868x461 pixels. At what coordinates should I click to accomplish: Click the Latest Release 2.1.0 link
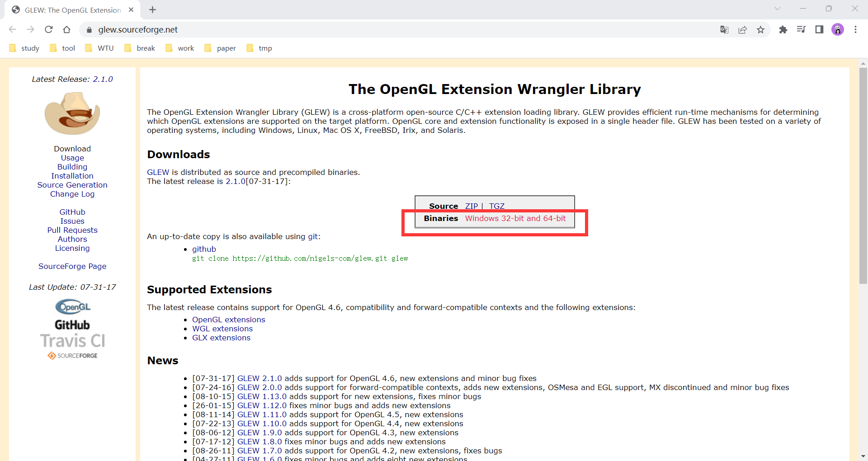[103, 79]
